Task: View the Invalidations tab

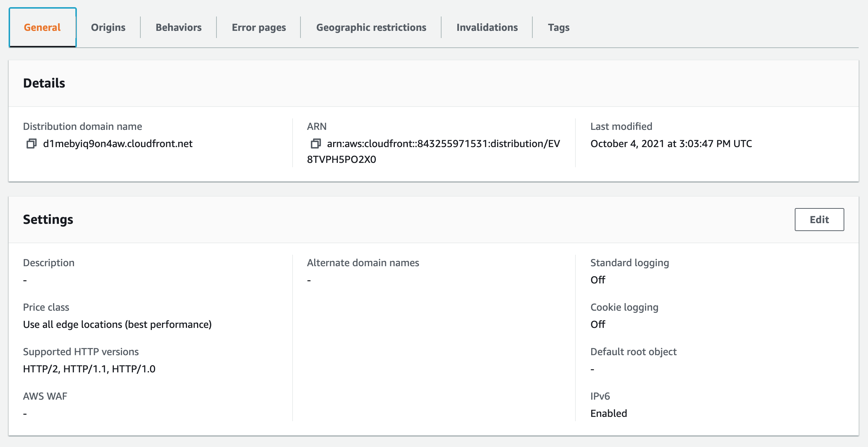Action: (x=487, y=28)
